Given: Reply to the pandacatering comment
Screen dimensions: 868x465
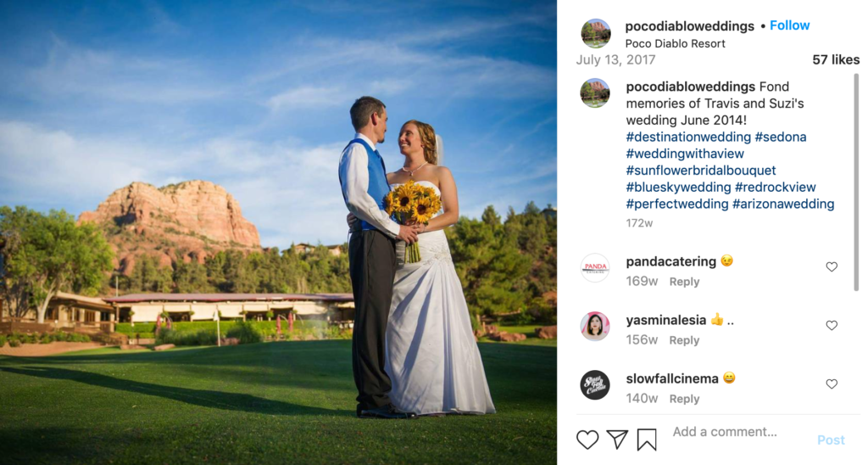Looking at the screenshot, I should coord(684,282).
